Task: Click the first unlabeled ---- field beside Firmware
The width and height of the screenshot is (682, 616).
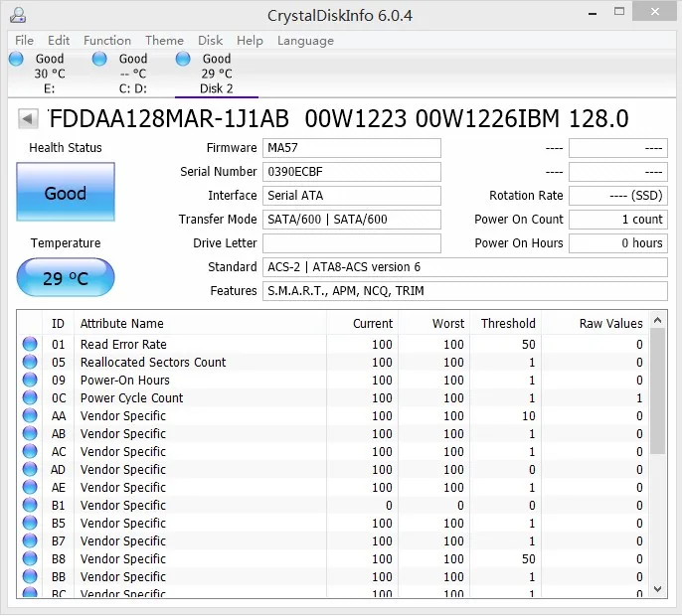Action: pos(618,148)
